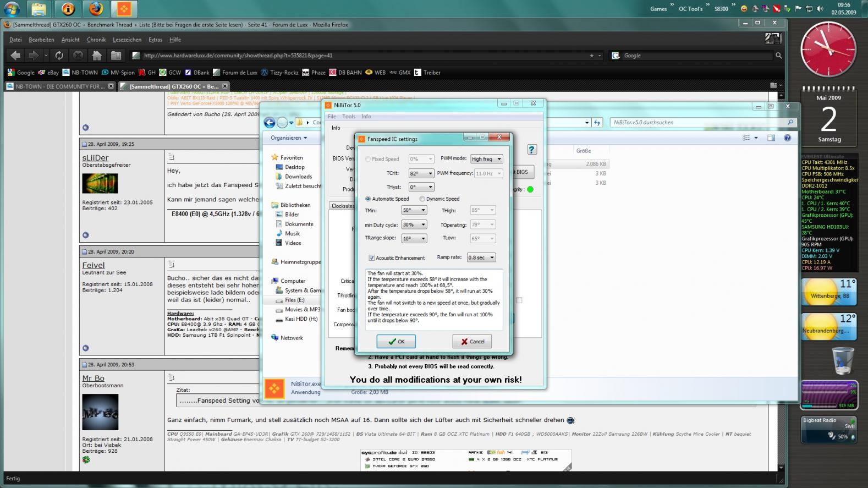Click sLiiDer's avatar image
868x488 pixels.
tap(100, 183)
